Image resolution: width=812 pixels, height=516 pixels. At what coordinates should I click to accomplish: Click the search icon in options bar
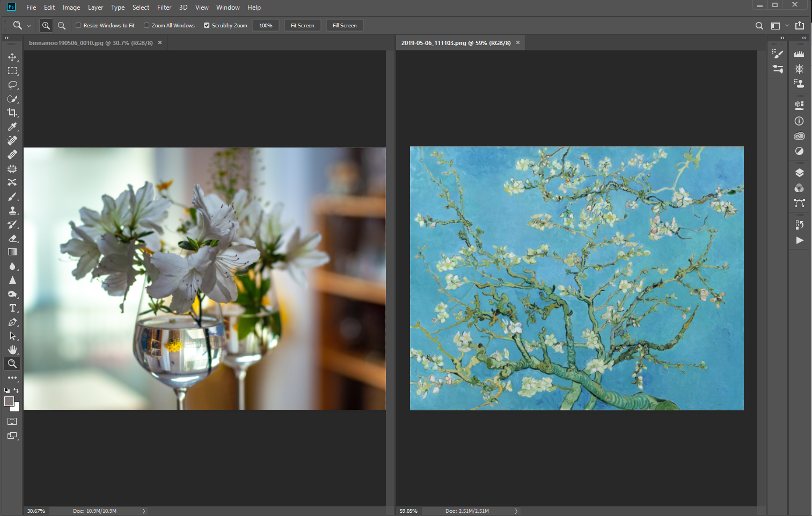tap(759, 25)
